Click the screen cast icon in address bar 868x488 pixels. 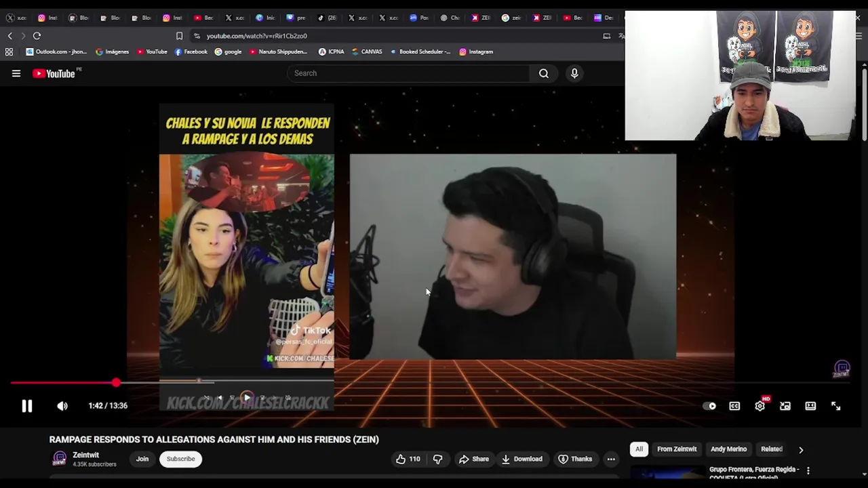coord(606,36)
